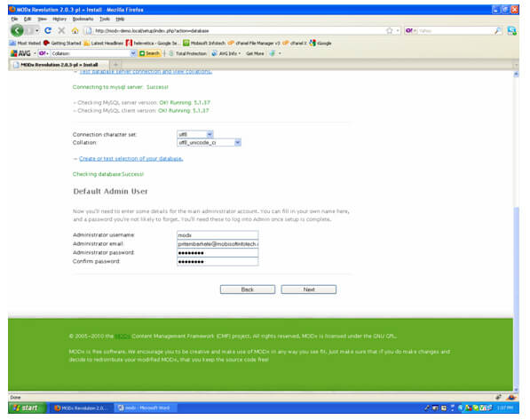The width and height of the screenshot is (530, 420).
Task: Open the Windows start button
Action: [x=27, y=408]
